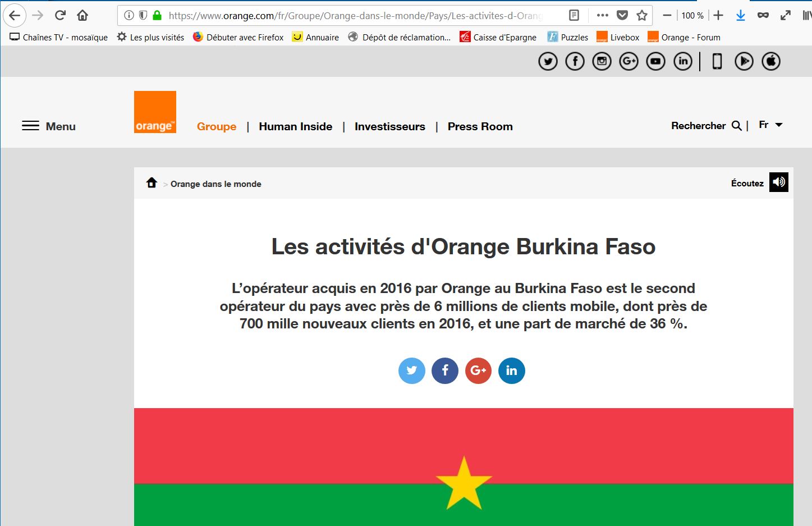This screenshot has width=812, height=526.
Task: Open the Les plus visités bookmark folder
Action: (x=150, y=38)
